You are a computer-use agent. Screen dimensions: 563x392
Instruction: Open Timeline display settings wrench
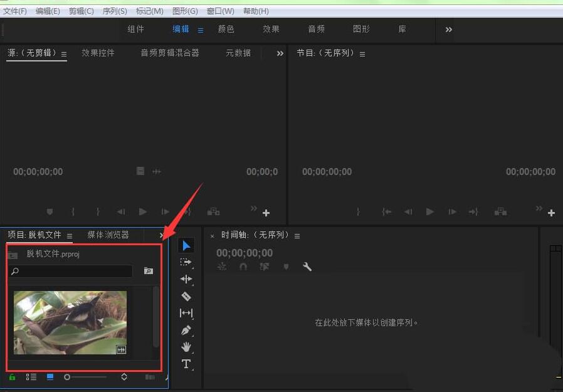307,267
